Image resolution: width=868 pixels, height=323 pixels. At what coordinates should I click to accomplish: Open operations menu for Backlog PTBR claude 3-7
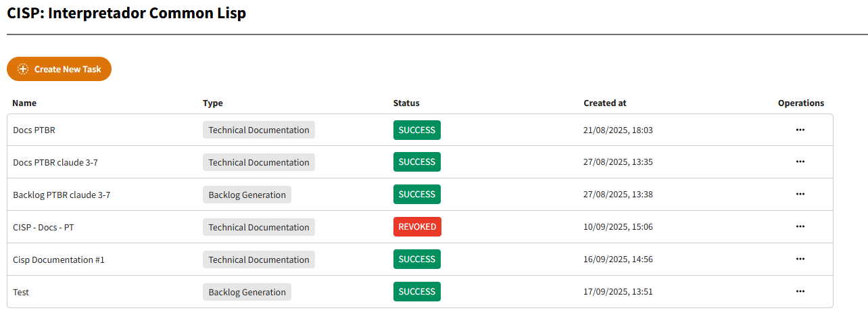coord(800,195)
